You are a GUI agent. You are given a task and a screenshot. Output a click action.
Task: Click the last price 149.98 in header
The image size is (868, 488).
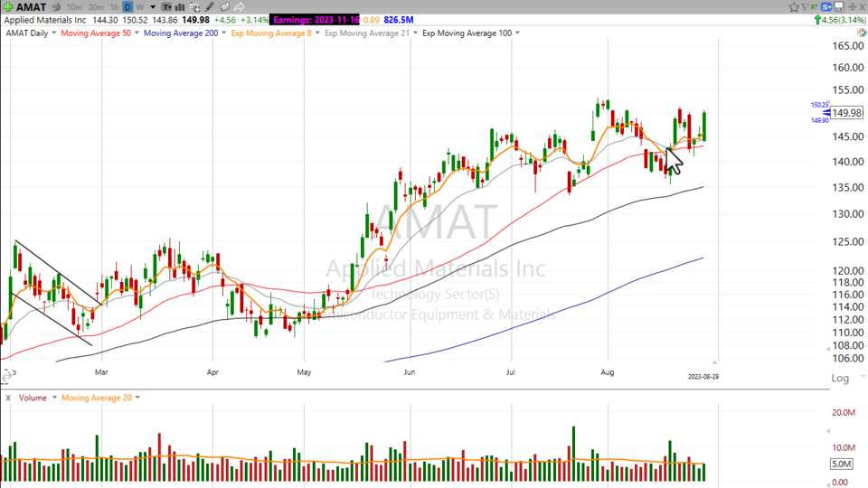(x=196, y=20)
